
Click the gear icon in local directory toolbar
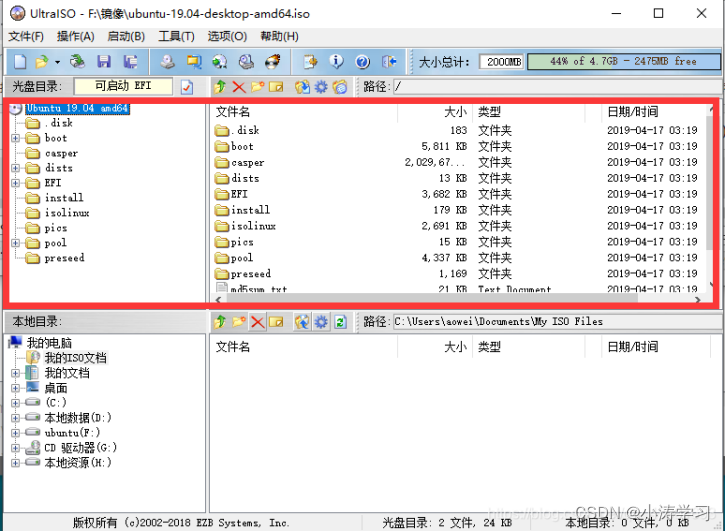(321, 322)
